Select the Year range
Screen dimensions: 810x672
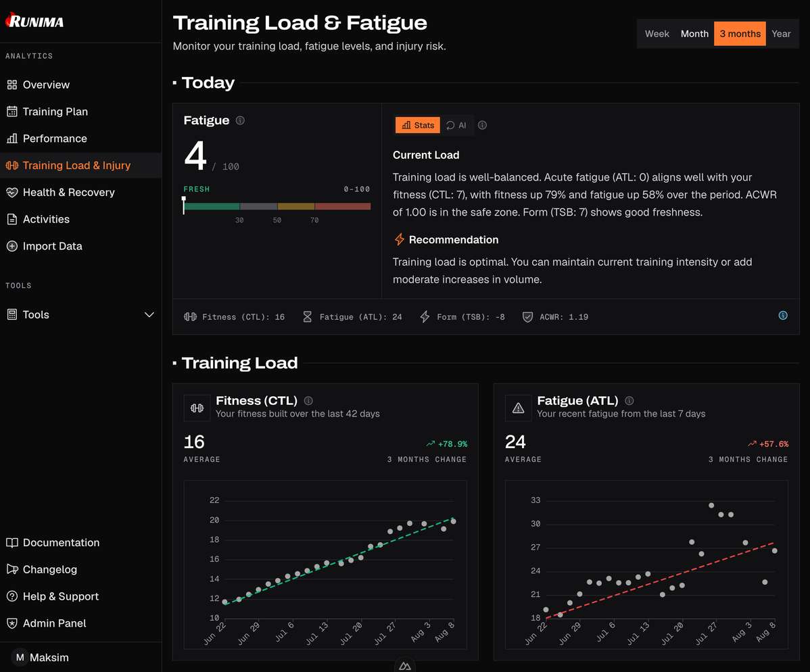pyautogui.click(x=781, y=34)
